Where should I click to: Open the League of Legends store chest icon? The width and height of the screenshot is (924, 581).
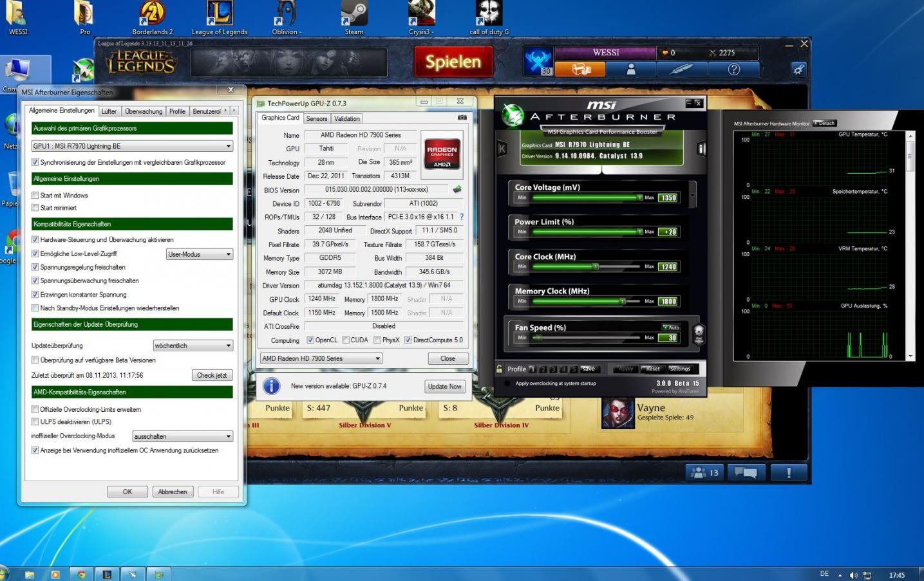click(581, 69)
